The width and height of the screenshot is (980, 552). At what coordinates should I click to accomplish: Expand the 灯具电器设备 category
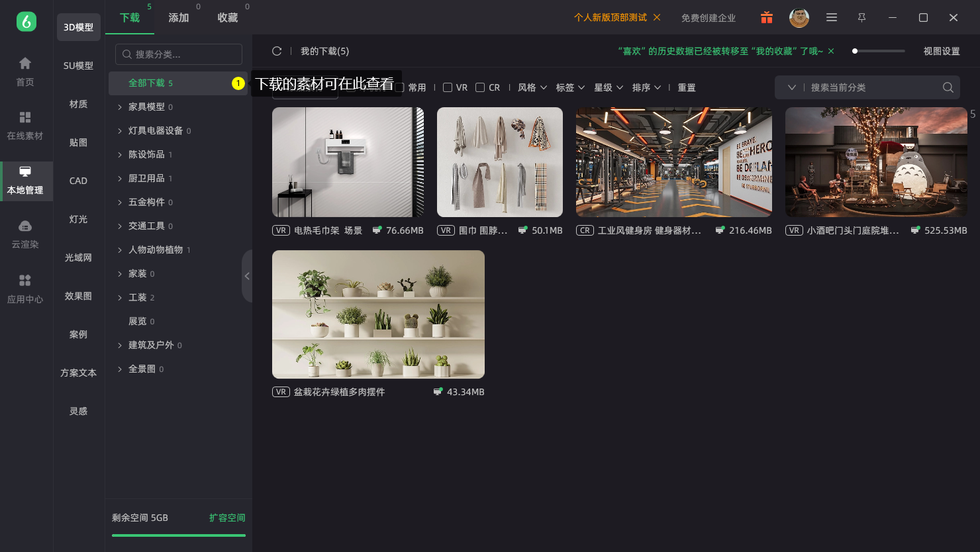120,131
